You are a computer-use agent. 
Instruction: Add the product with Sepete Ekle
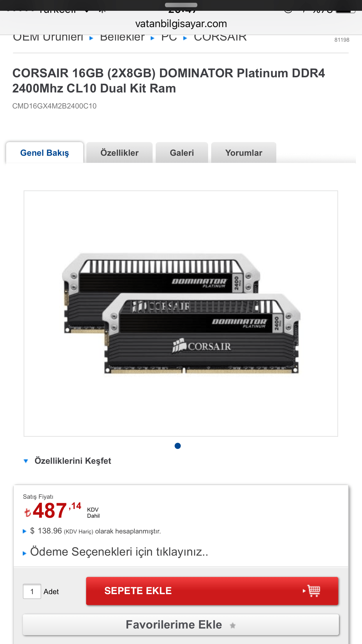pos(212,591)
